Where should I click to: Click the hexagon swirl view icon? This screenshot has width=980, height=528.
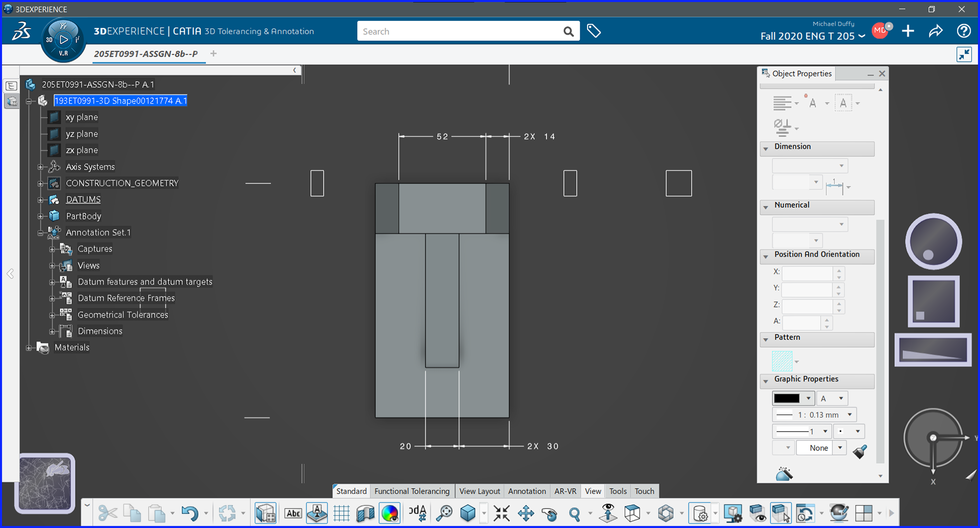666,513
